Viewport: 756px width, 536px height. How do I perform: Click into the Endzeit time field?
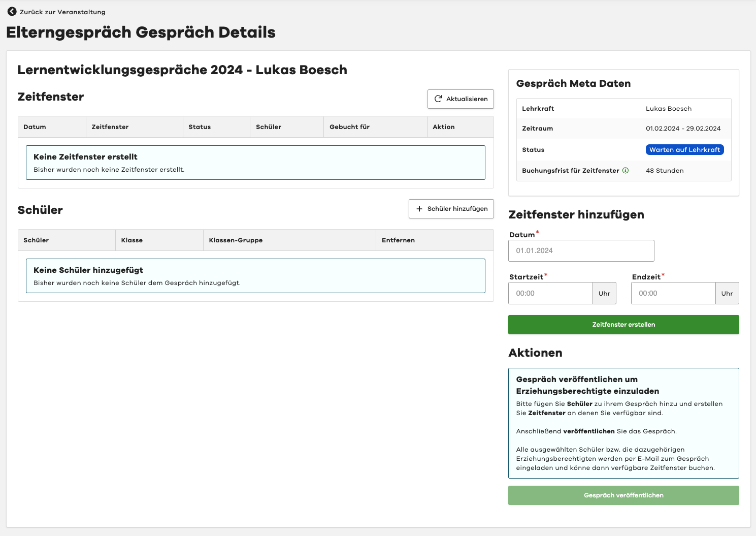tap(673, 294)
